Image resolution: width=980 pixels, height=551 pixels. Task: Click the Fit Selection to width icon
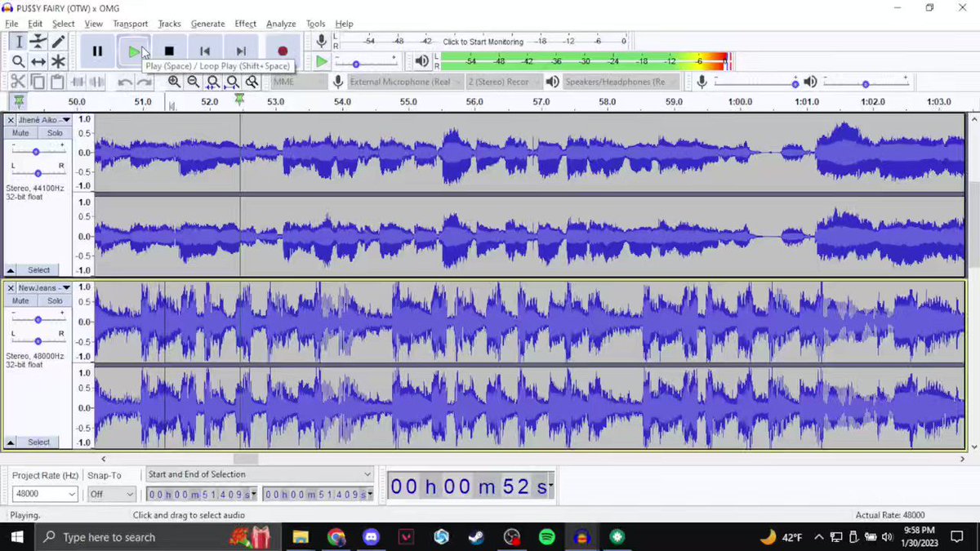(x=213, y=82)
